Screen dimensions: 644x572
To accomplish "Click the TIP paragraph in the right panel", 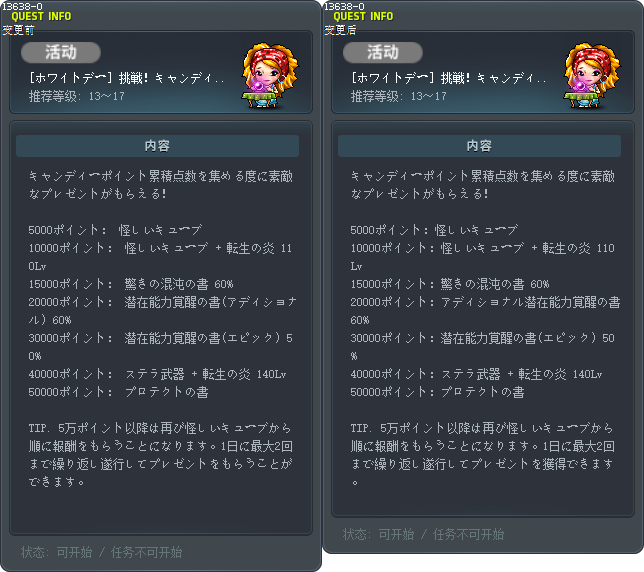I will pos(483,455).
